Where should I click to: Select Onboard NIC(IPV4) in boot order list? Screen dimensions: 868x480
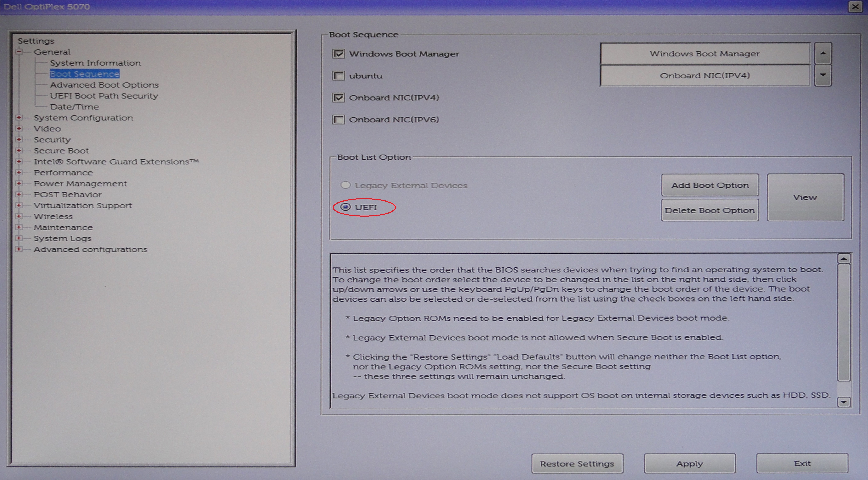pyautogui.click(x=705, y=76)
